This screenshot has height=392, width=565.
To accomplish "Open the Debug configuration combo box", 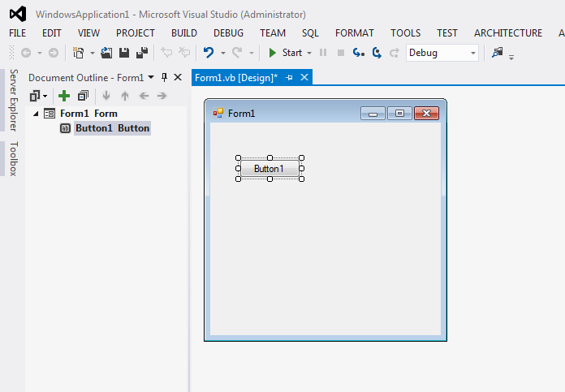I will pyautogui.click(x=442, y=53).
